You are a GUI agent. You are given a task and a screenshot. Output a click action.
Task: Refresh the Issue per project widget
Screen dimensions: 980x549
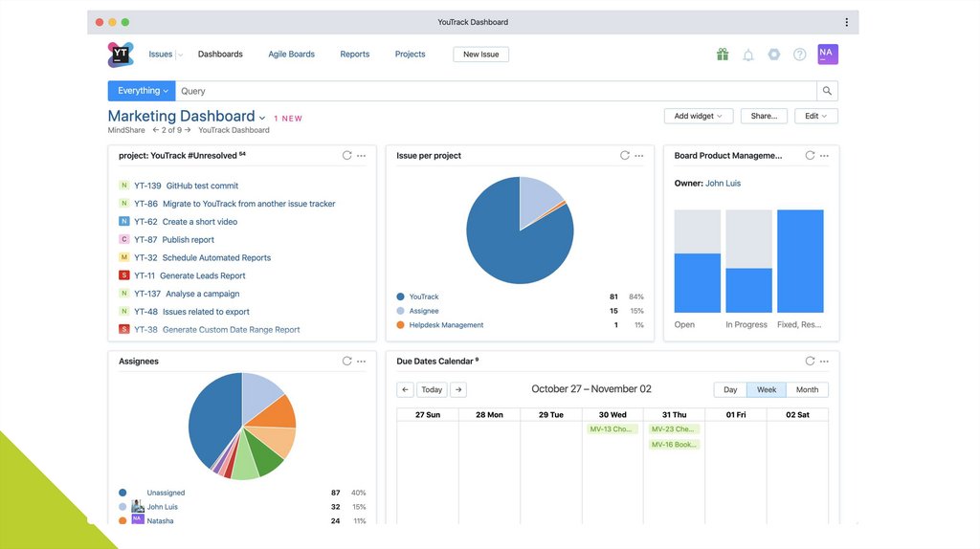pyautogui.click(x=625, y=155)
